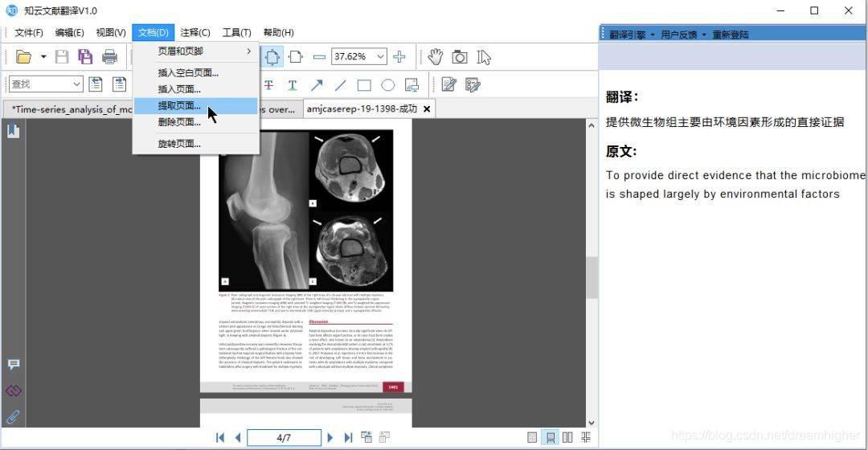
Task: Click the print icon in toolbar
Action: point(109,57)
